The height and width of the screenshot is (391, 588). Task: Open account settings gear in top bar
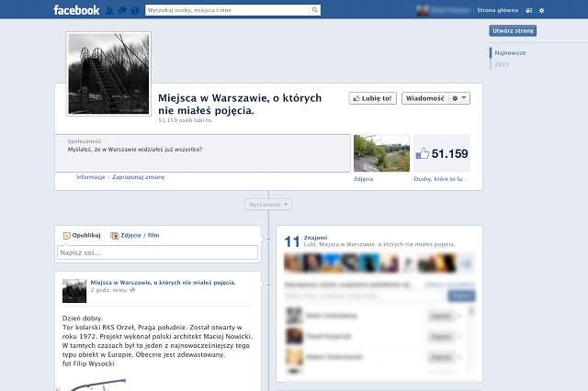[541, 10]
